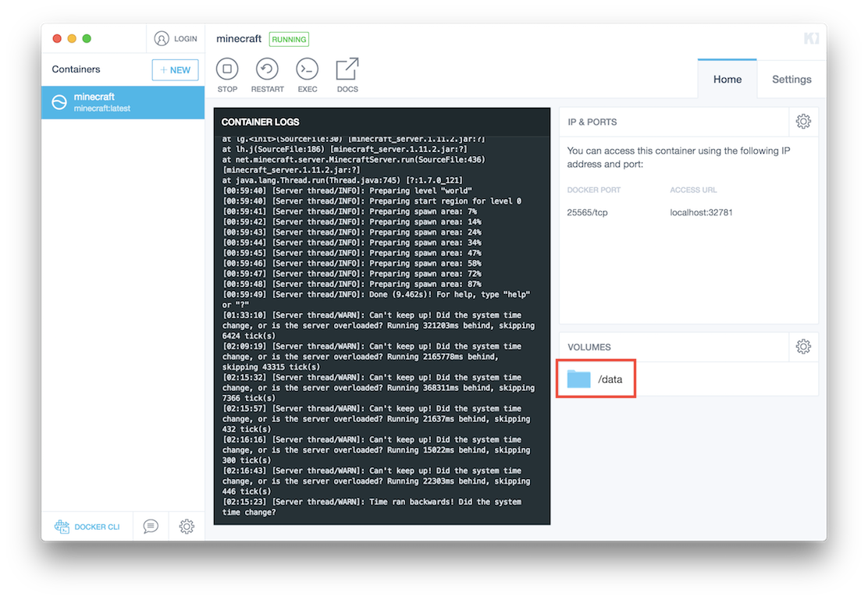868x600 pixels.
Task: Launch Docker CLI
Action: (x=87, y=527)
